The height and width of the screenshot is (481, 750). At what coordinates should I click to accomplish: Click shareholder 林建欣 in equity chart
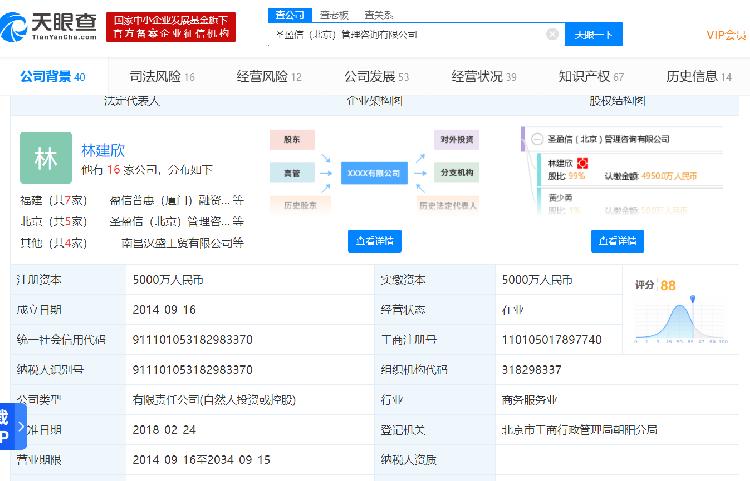[x=560, y=164]
